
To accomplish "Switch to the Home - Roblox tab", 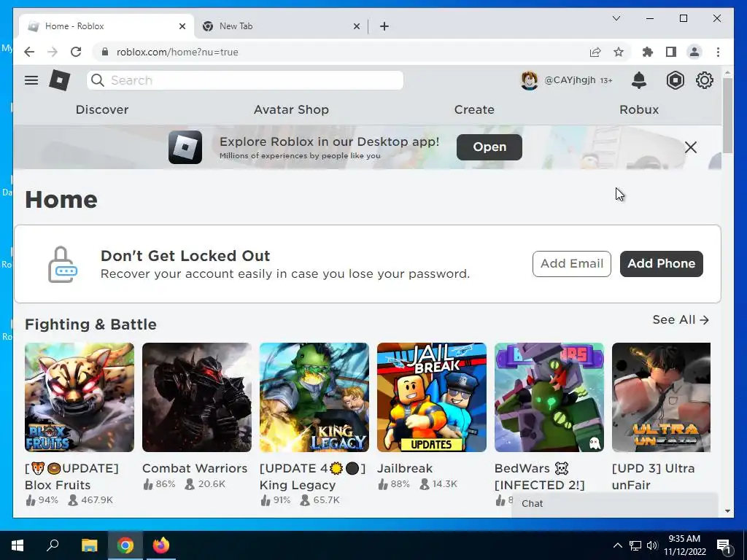I will click(107, 26).
